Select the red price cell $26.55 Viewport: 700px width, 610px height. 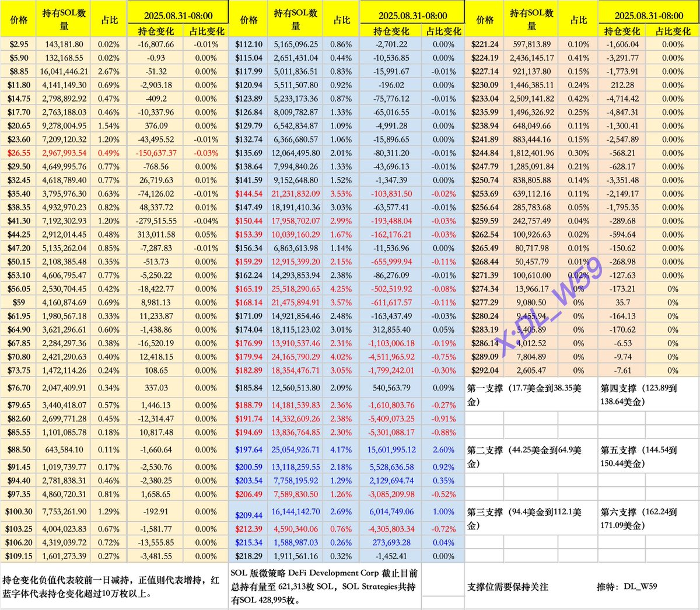[x=19, y=153]
